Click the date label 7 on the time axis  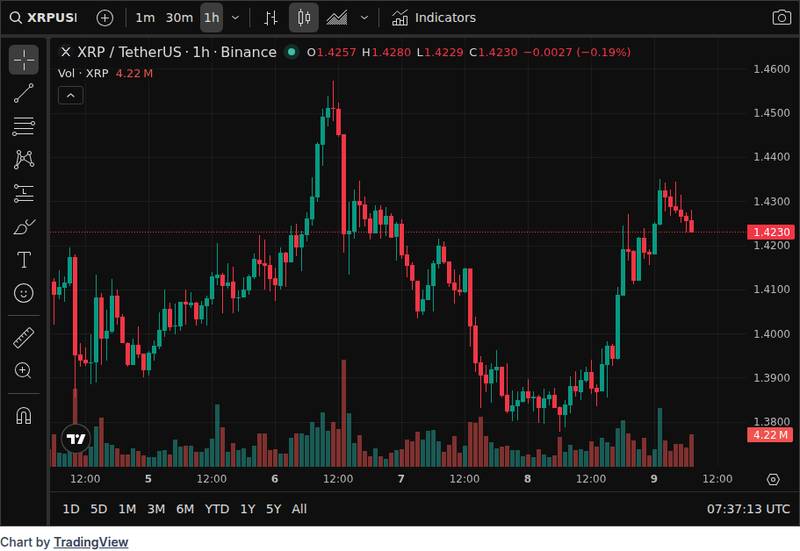coord(401,479)
